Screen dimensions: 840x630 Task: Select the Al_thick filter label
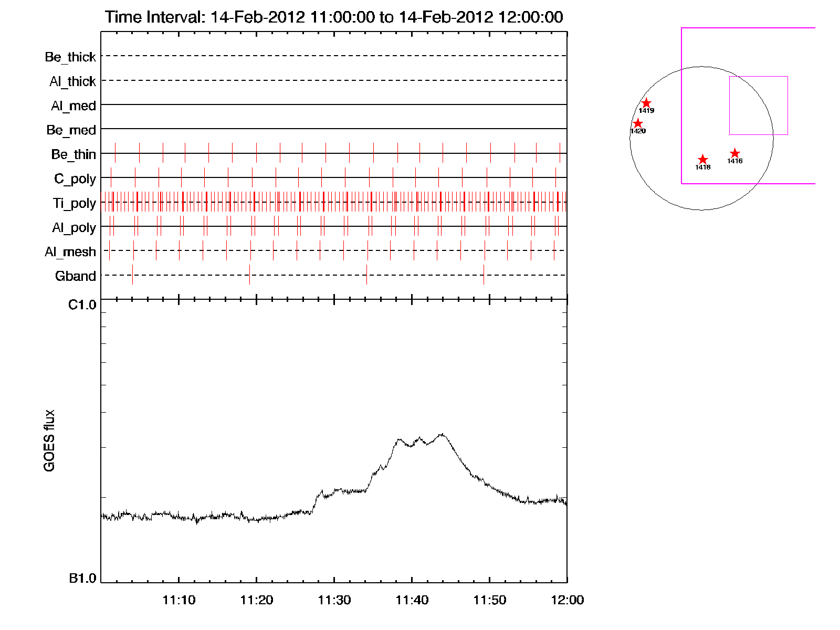(x=72, y=81)
